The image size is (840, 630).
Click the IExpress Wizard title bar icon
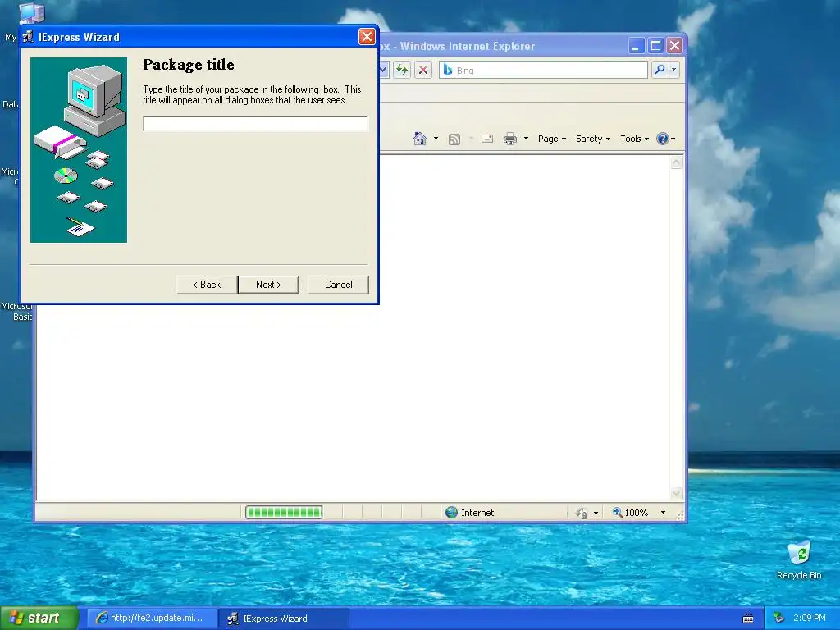click(28, 37)
